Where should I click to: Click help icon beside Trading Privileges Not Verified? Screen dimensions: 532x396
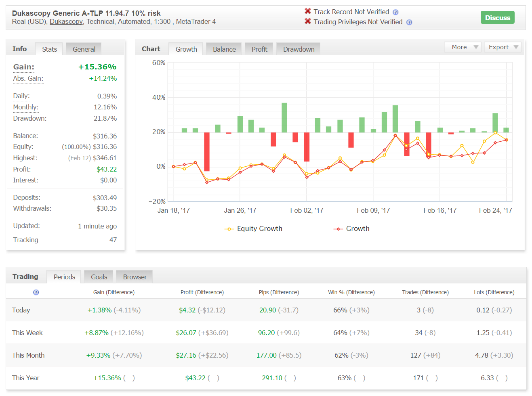coord(409,22)
